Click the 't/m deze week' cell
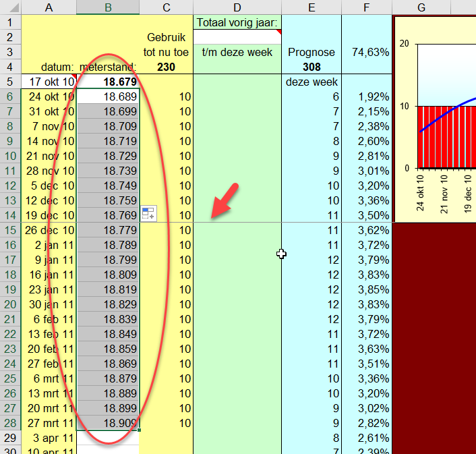This screenshot has height=454, width=476. pos(237,52)
